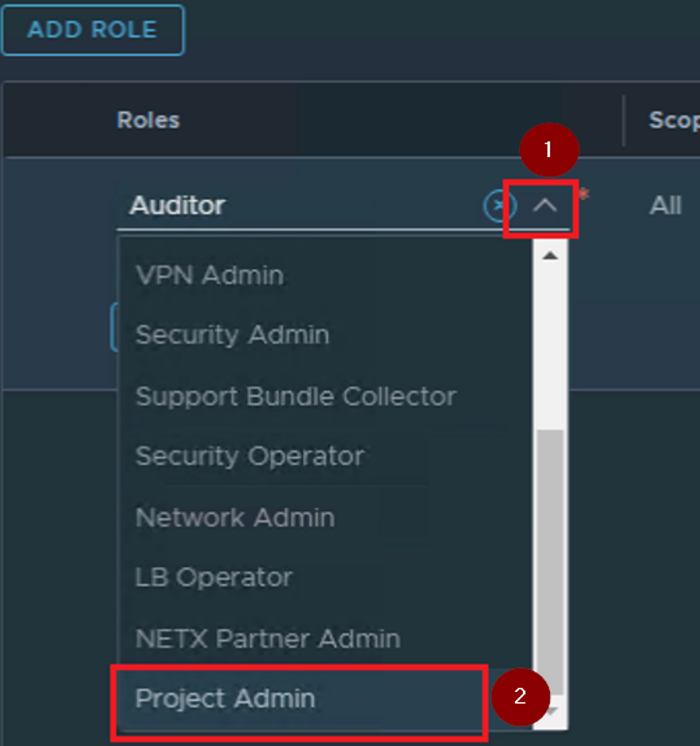Select the LB Operator role
This screenshot has height=746, width=700.
[214, 578]
